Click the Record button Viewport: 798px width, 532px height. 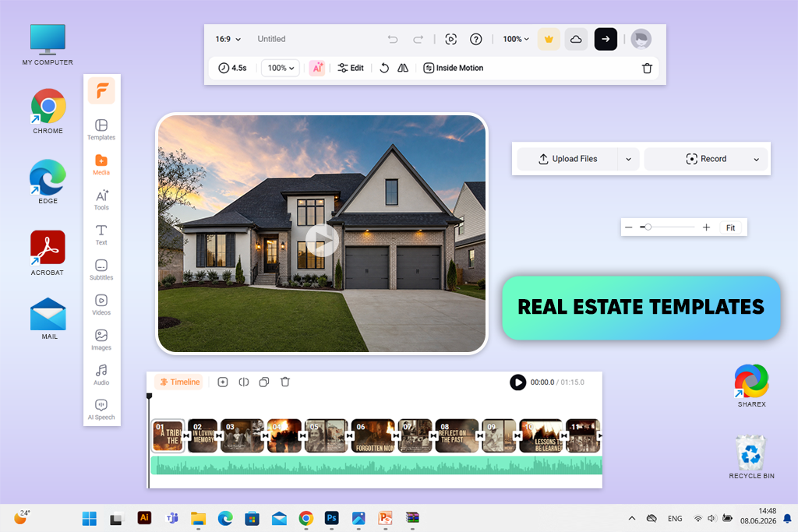pyautogui.click(x=706, y=159)
